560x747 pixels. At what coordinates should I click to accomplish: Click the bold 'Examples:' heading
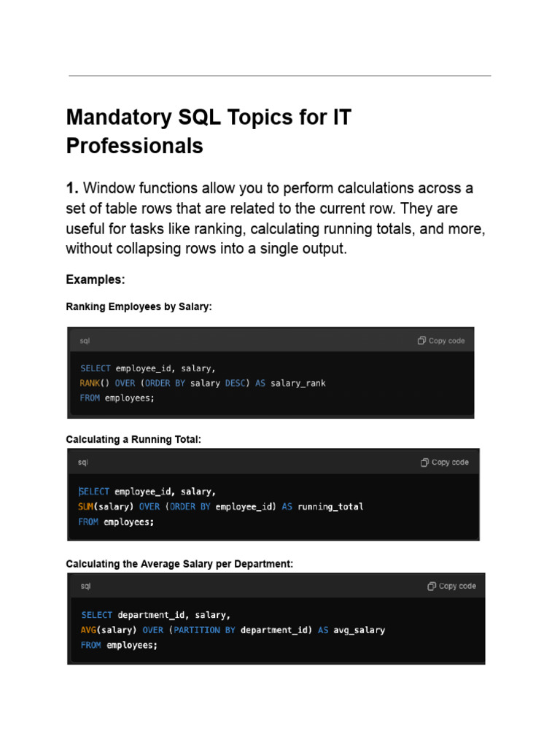(96, 279)
